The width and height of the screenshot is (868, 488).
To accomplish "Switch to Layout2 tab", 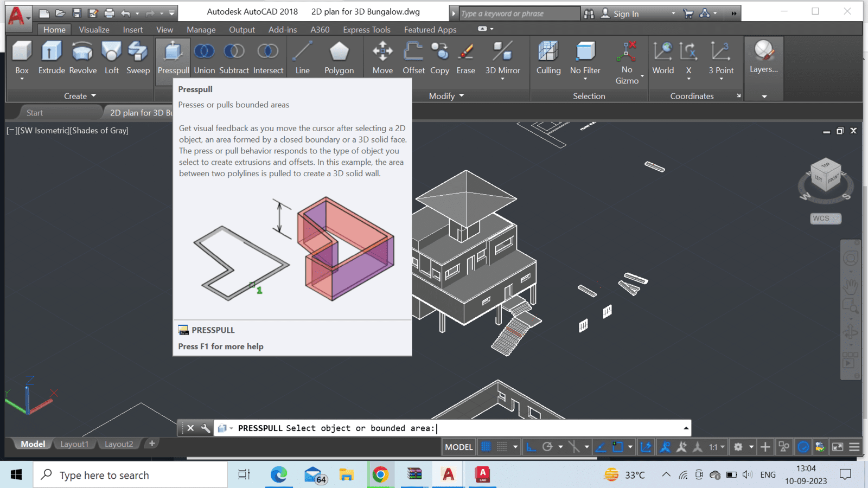I will tap(118, 444).
